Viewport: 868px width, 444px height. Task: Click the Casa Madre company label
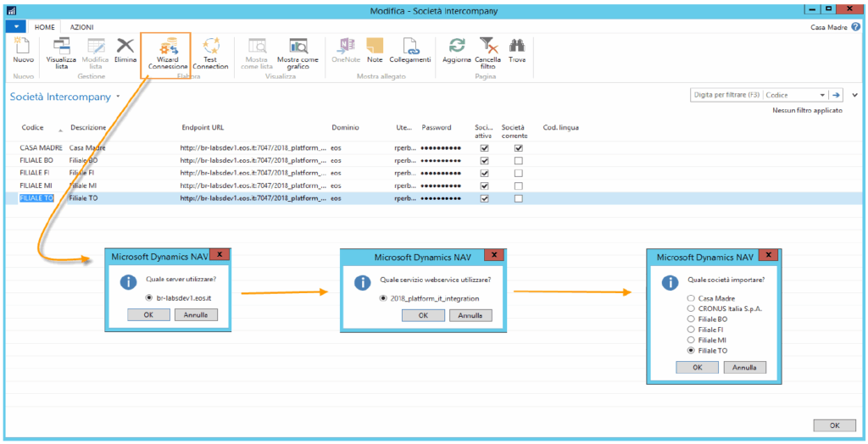point(829,26)
